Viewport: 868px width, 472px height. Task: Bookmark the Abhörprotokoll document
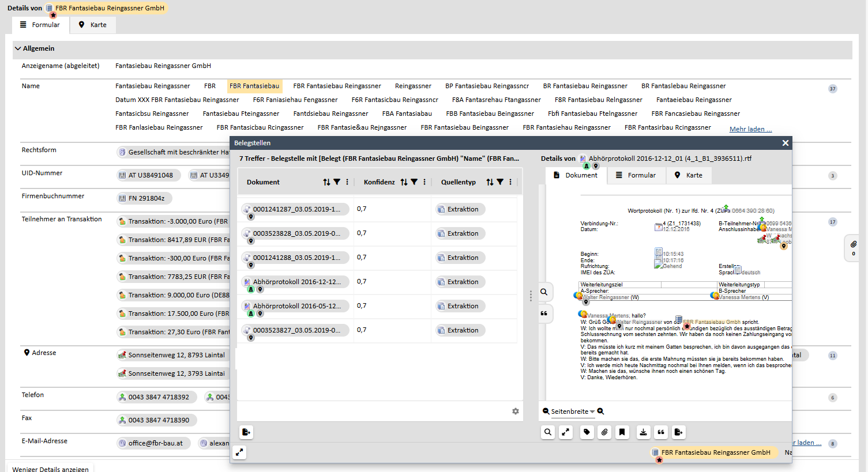click(622, 432)
